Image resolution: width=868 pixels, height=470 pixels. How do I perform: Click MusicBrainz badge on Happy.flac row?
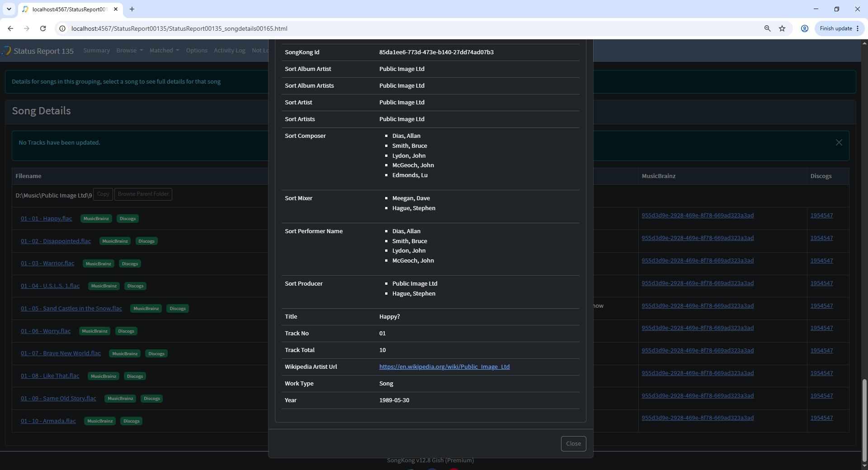coord(96,219)
